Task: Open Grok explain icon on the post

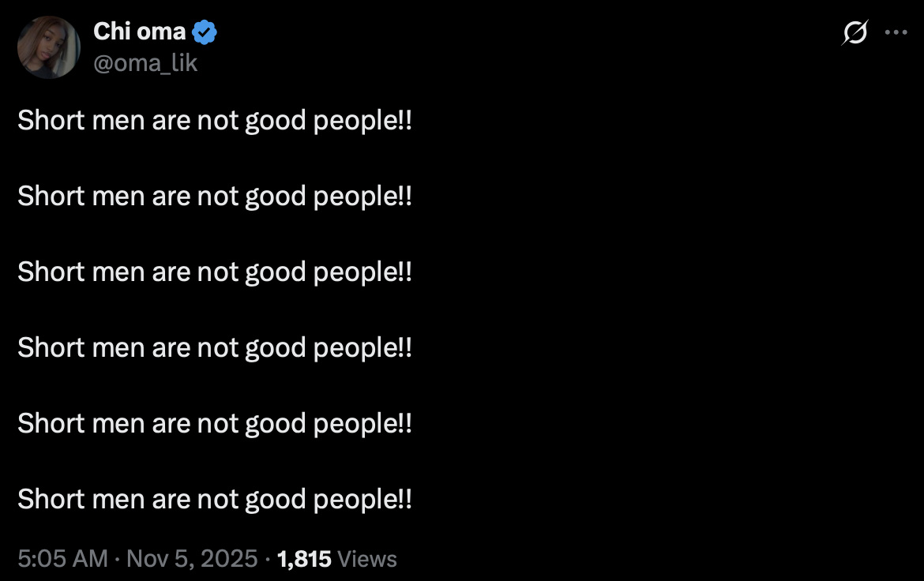Action: pyautogui.click(x=854, y=33)
